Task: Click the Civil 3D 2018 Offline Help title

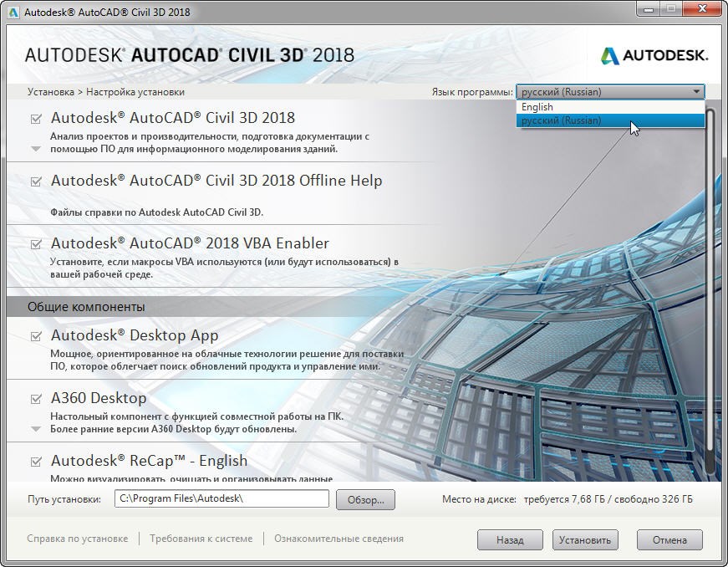Action: pyautogui.click(x=216, y=181)
